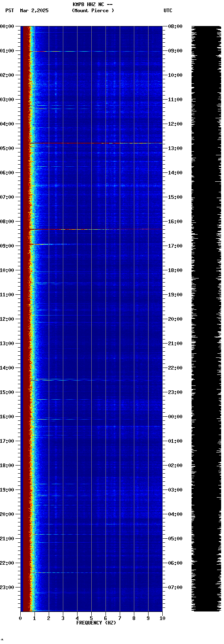Image resolution: width=224 pixels, height=644 pixels.
Task: Click the UTC '07:00' time label
Action: (x=175, y=587)
